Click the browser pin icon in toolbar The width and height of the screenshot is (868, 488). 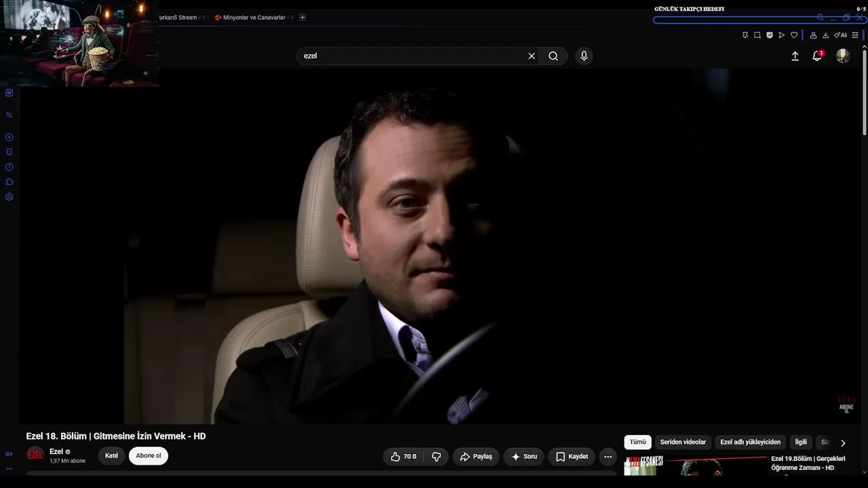tap(745, 35)
